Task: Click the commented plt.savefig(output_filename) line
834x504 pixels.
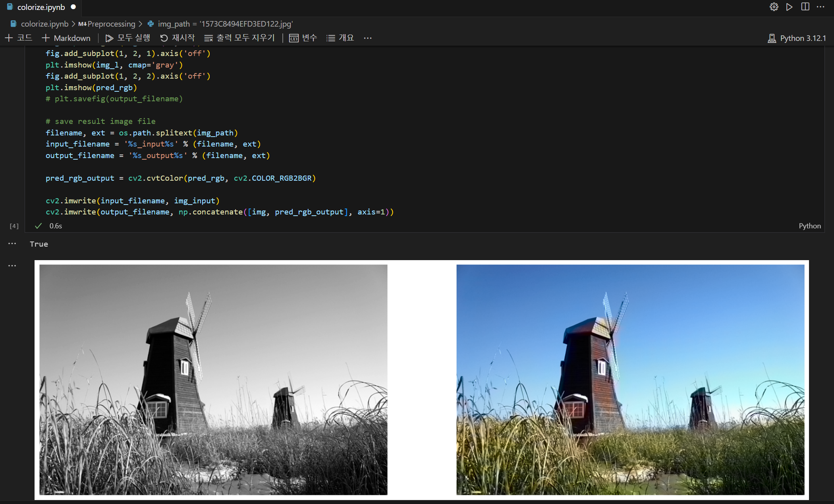Action: 114,98
